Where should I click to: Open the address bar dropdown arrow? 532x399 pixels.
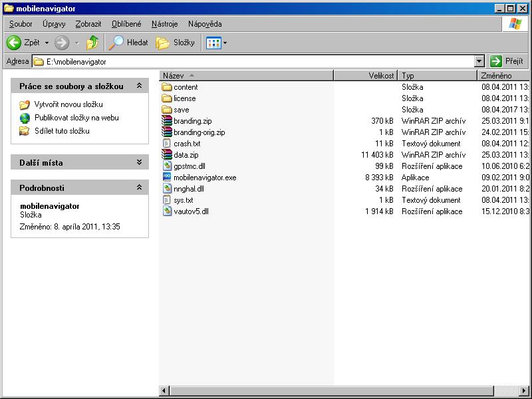(x=479, y=61)
